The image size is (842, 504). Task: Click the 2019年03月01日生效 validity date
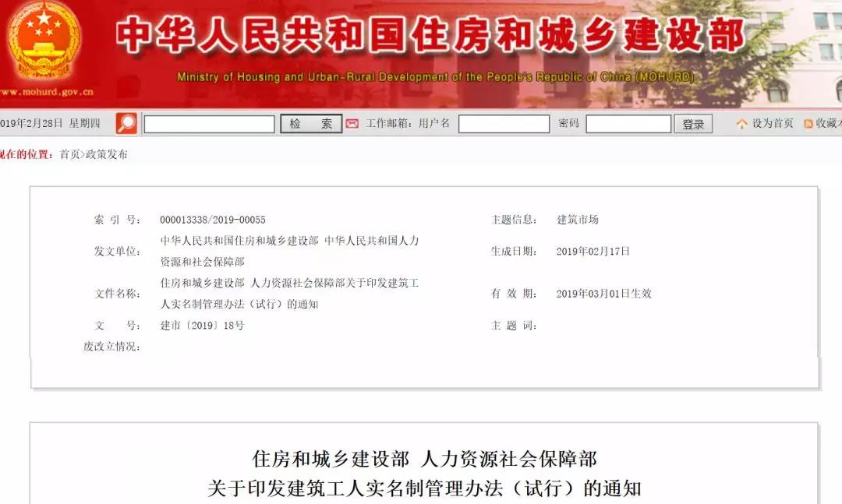tap(603, 294)
